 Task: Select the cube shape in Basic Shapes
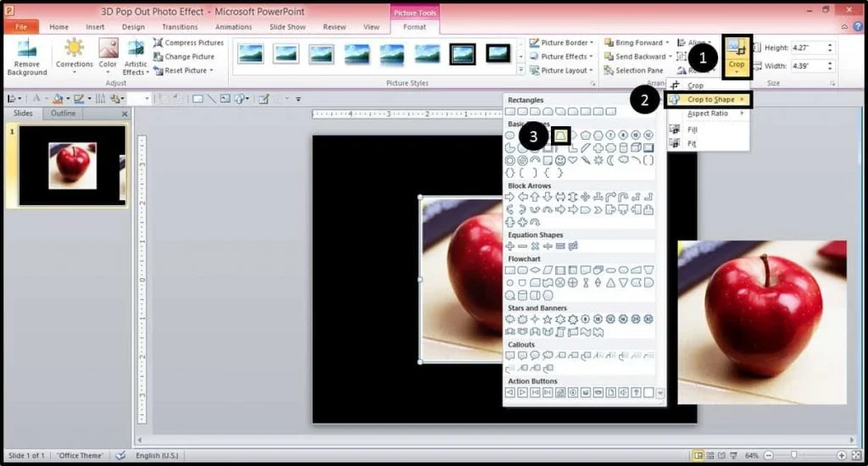636,147
